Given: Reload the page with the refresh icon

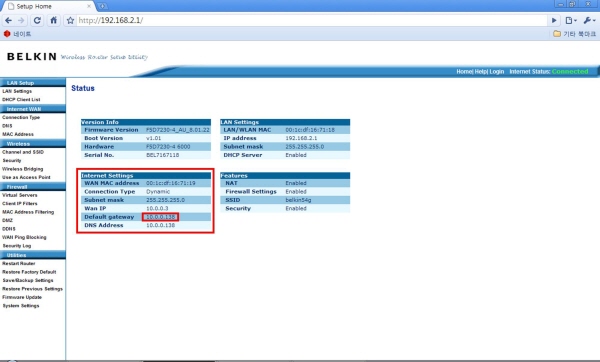Looking at the screenshot, I should [x=37, y=20].
